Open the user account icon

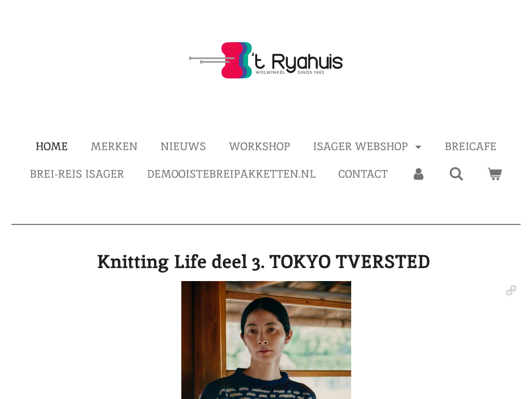(418, 174)
